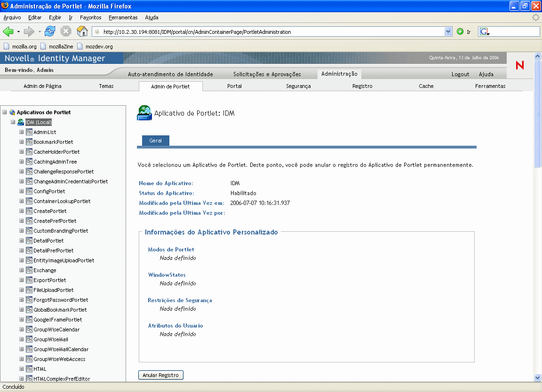Click the IDM (Local) application icon
Image resolution: width=542 pixels, height=392 pixels.
21,122
